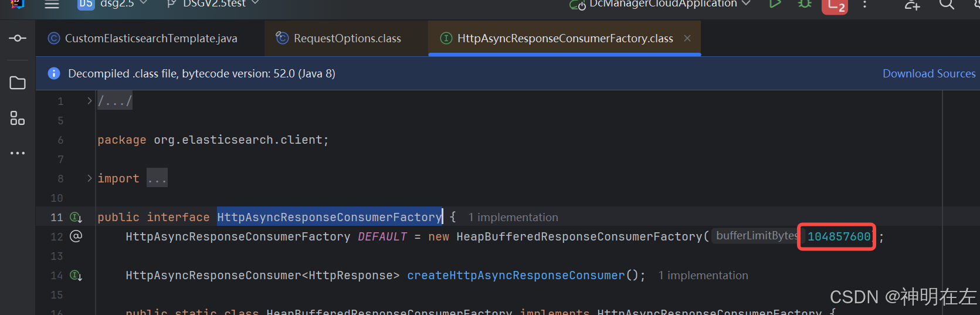
Task: Open the main hamburger menu
Action: point(52,4)
